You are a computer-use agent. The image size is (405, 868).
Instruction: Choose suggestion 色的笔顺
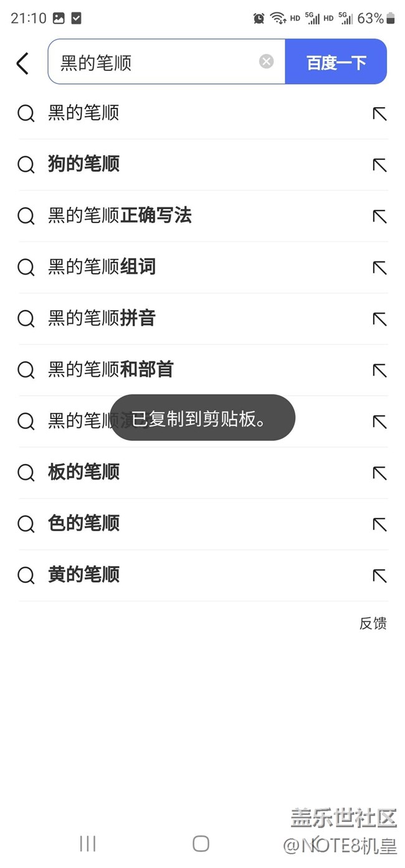click(83, 524)
